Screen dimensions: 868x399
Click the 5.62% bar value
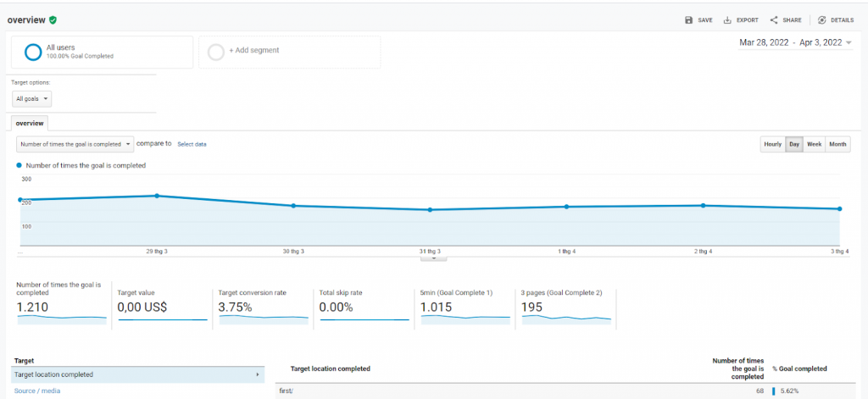[788, 391]
